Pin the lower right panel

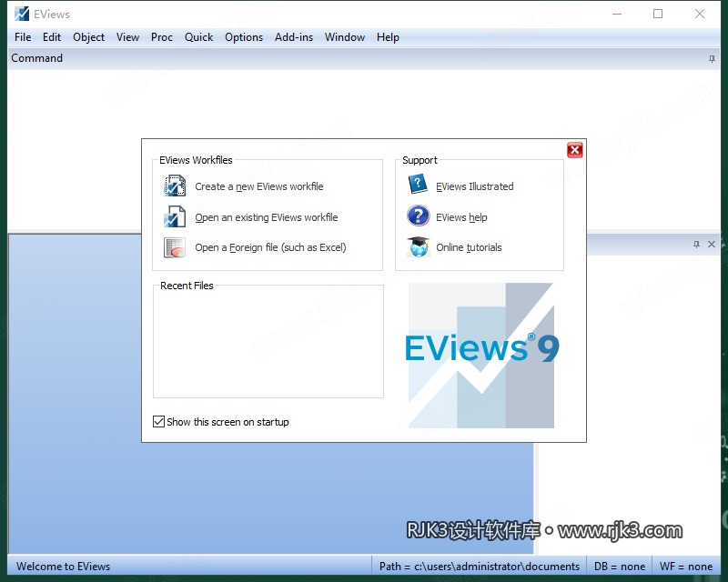coord(696,244)
